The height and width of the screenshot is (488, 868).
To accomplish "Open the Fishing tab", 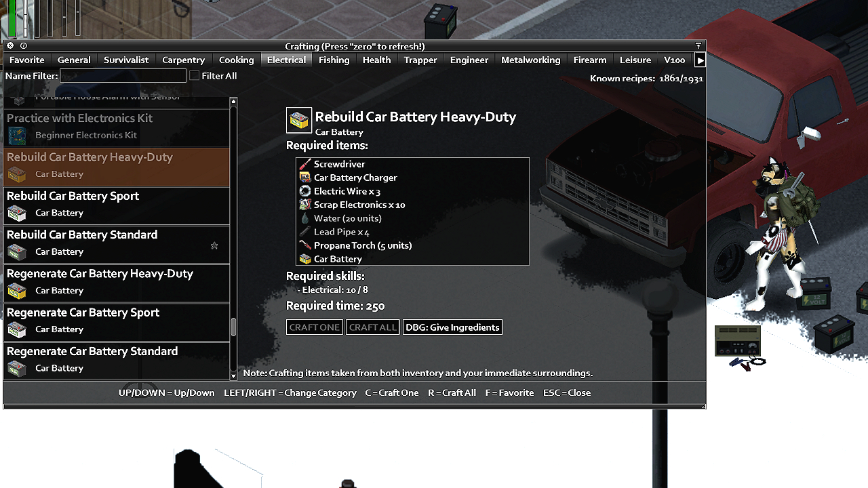I will pos(334,60).
